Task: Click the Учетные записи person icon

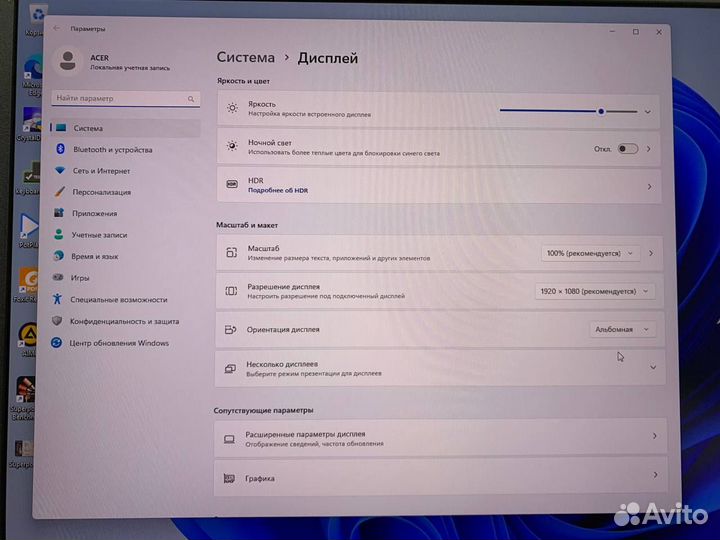Action: (x=60, y=235)
